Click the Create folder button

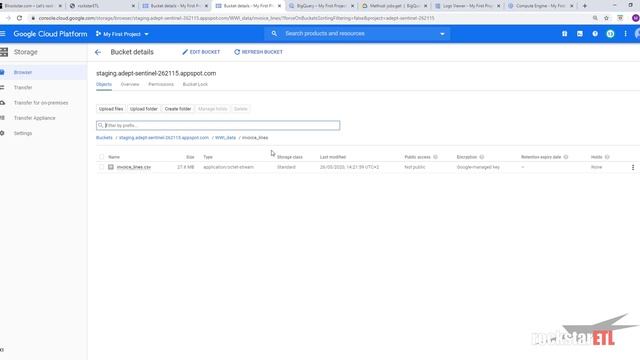coord(178,109)
